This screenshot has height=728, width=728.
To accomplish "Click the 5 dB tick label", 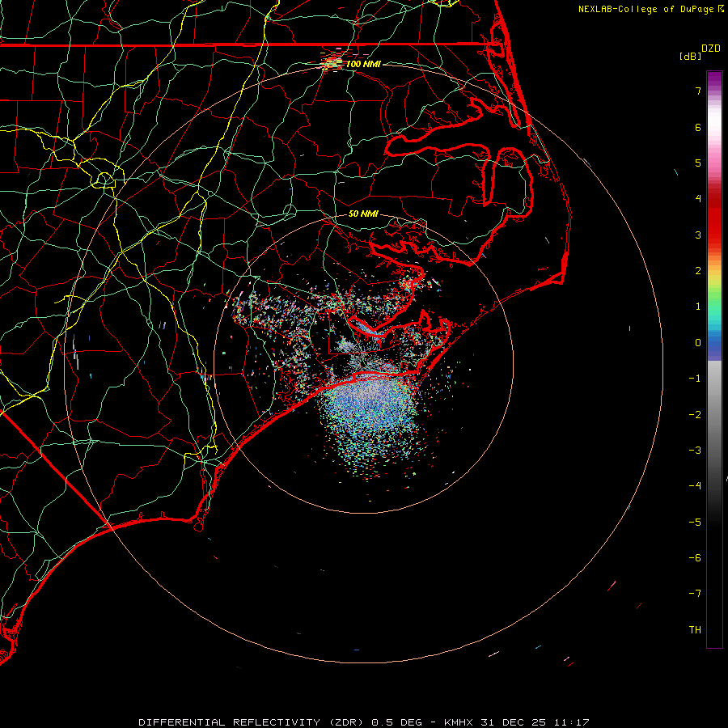I will [698, 163].
